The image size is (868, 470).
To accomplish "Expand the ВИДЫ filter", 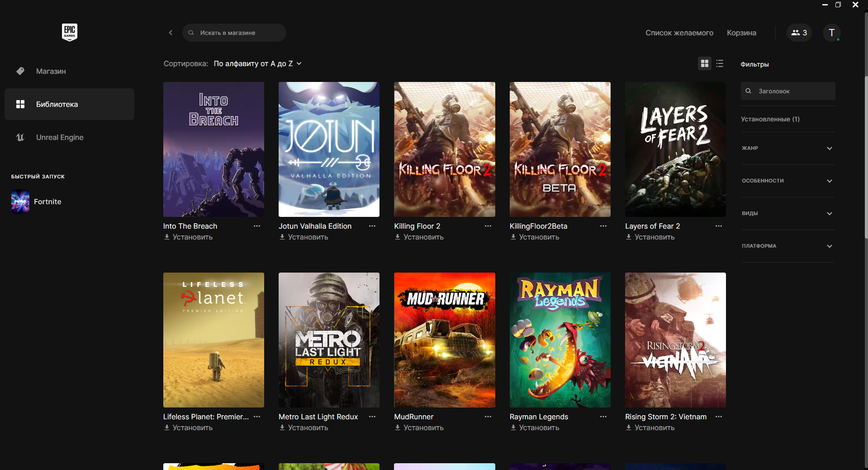I will [787, 213].
